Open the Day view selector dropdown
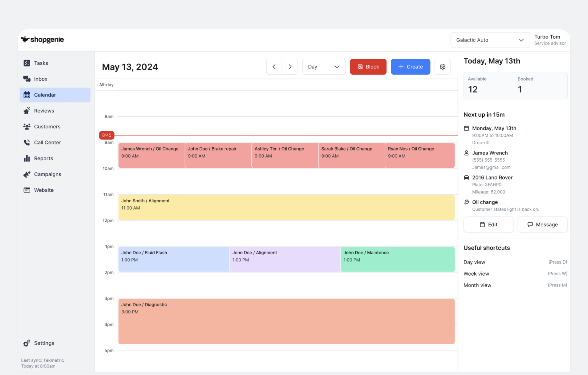The width and height of the screenshot is (588, 375). point(324,67)
